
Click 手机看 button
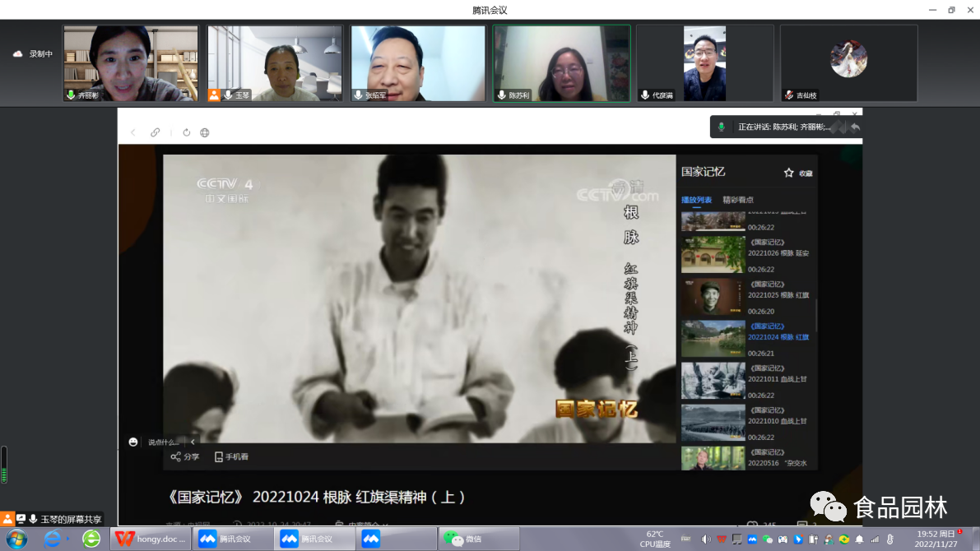[x=231, y=456]
